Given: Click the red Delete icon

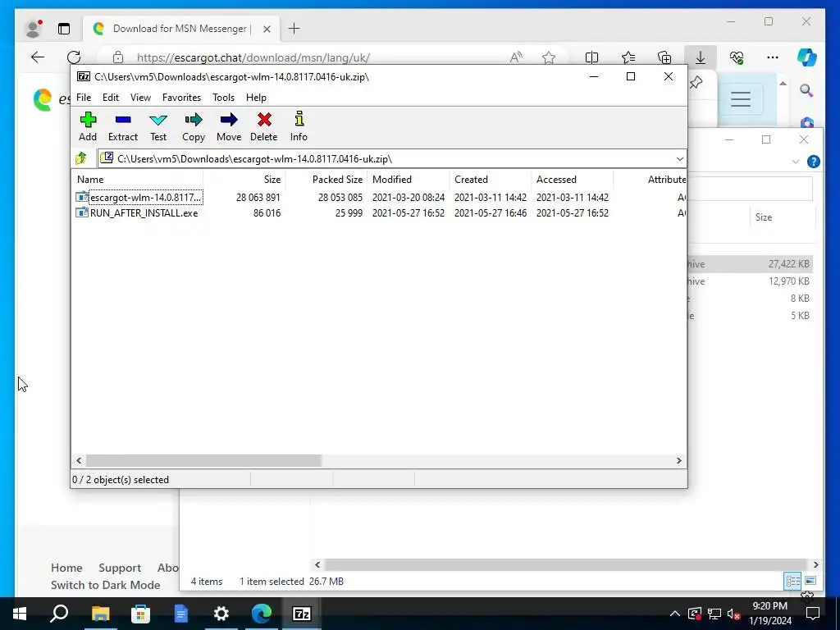Looking at the screenshot, I should 264,126.
